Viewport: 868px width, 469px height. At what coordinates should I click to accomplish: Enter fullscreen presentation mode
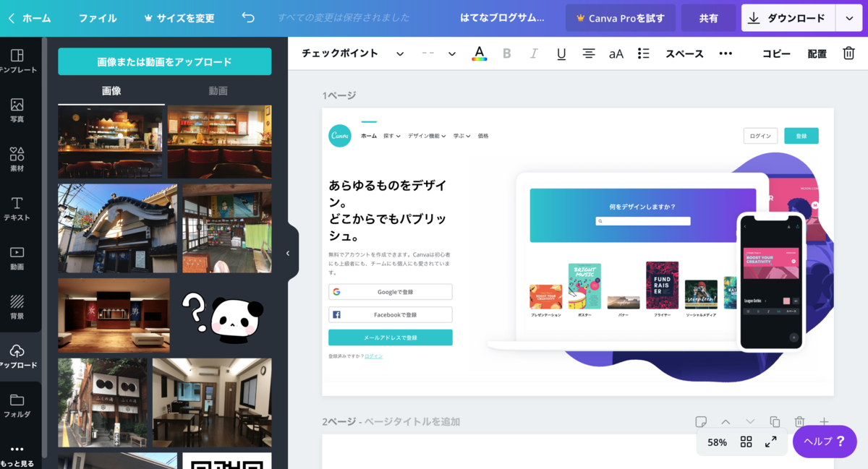[771, 442]
